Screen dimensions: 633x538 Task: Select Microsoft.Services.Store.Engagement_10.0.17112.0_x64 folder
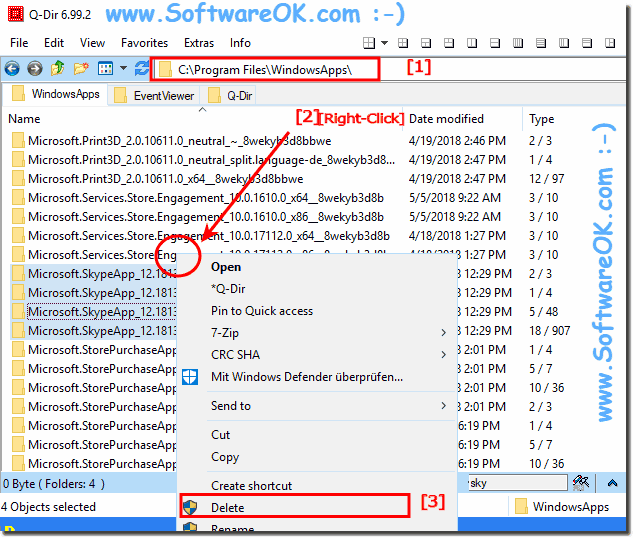tap(209, 236)
